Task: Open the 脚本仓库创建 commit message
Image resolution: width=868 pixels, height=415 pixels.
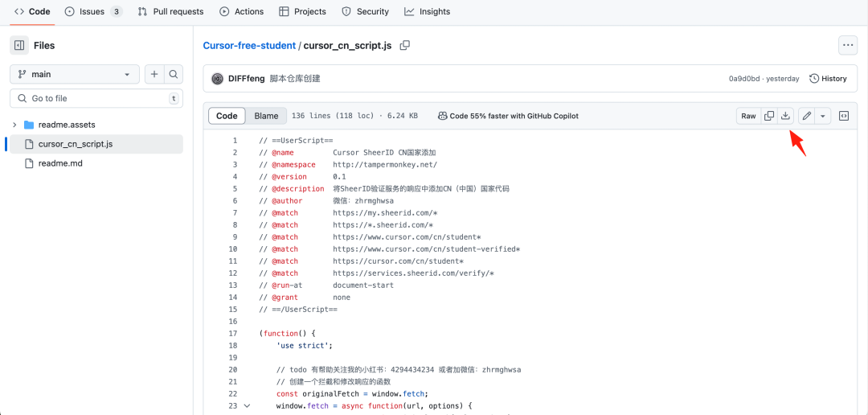Action: coord(295,79)
